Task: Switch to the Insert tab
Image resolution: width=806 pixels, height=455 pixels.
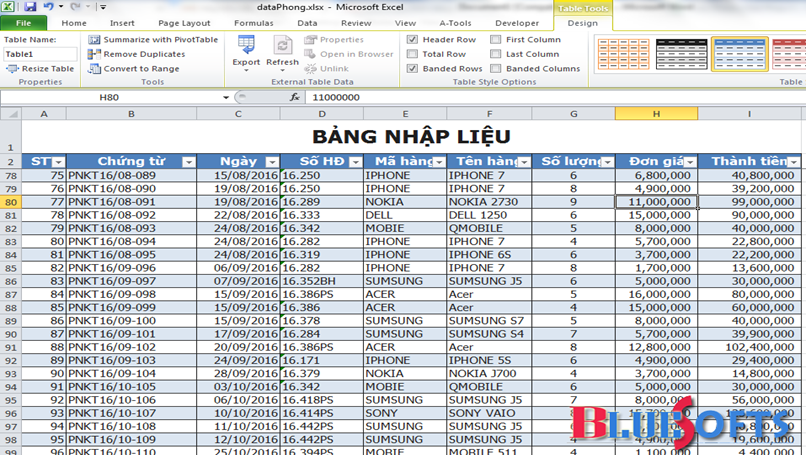Action: [122, 23]
